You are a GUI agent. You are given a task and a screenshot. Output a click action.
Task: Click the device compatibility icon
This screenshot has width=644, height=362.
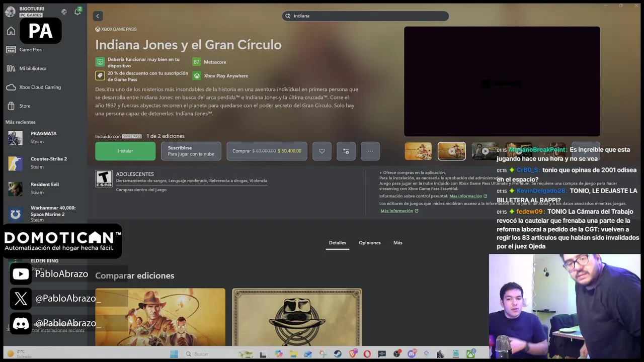click(100, 62)
